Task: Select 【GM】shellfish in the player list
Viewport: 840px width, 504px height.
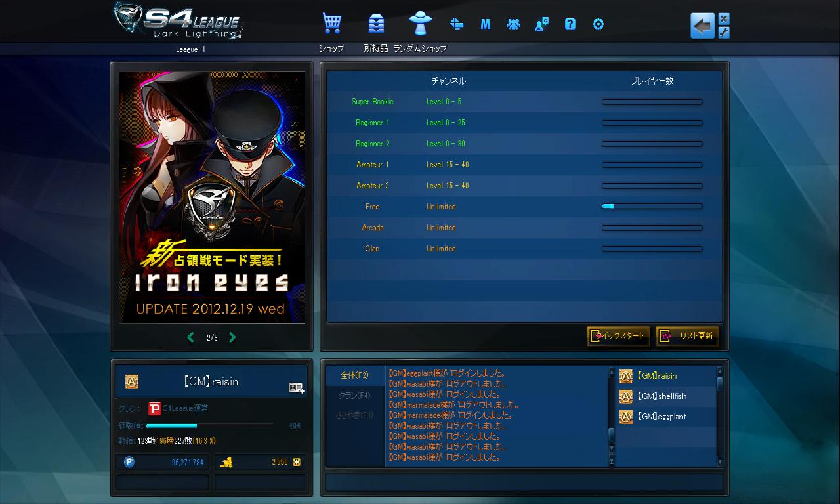Action: click(661, 396)
